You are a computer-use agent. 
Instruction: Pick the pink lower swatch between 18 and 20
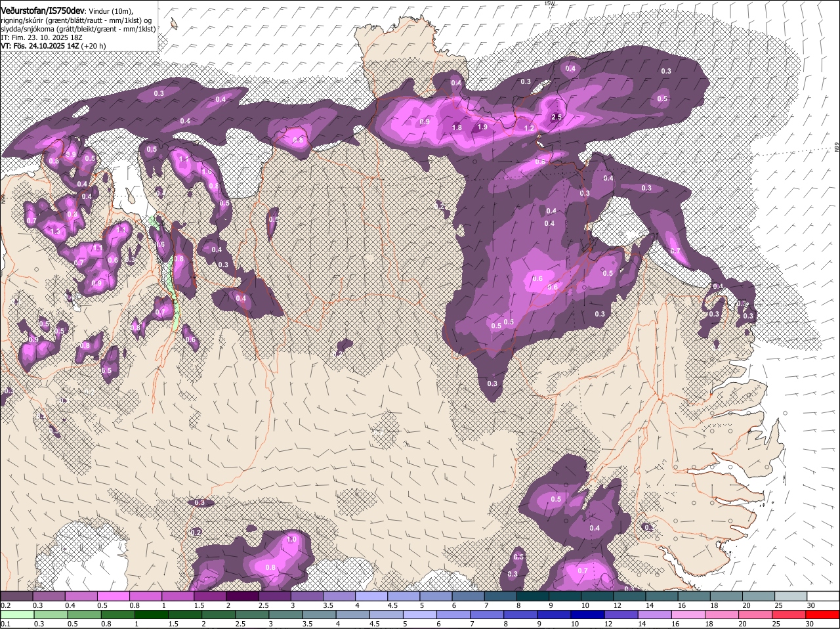(722, 615)
